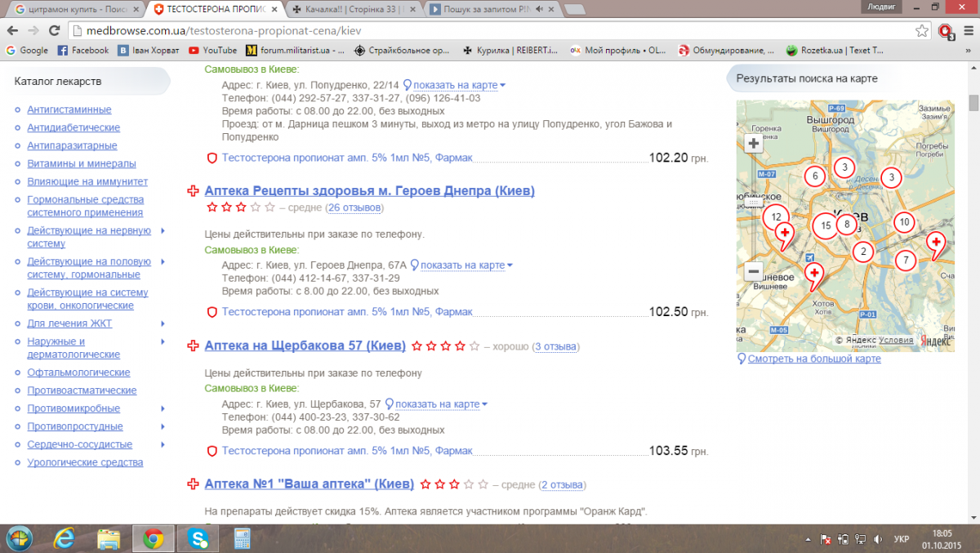Bookmark this page with the star icon
This screenshot has height=553, width=980.
(921, 31)
